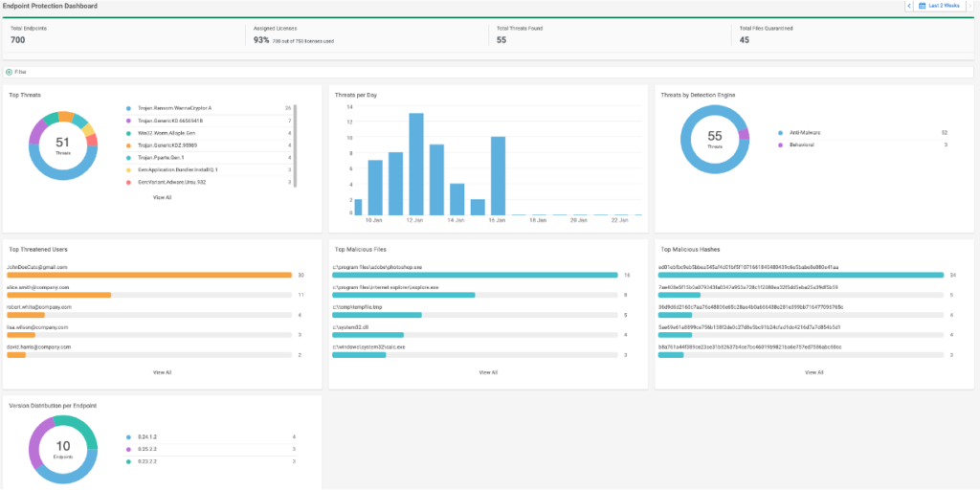Click the Top Threats list scrollbar

[x=296, y=144]
